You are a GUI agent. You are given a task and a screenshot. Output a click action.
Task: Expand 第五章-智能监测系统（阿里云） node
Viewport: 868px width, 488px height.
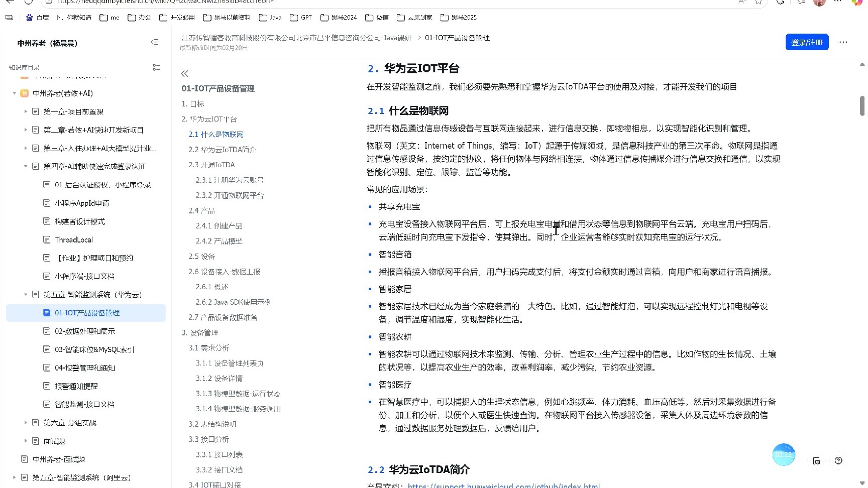click(14, 477)
